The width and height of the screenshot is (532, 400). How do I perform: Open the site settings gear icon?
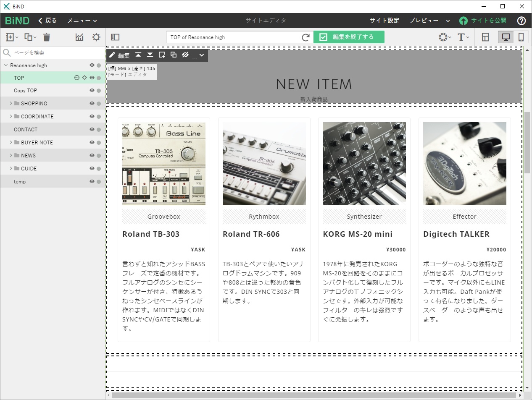point(96,37)
